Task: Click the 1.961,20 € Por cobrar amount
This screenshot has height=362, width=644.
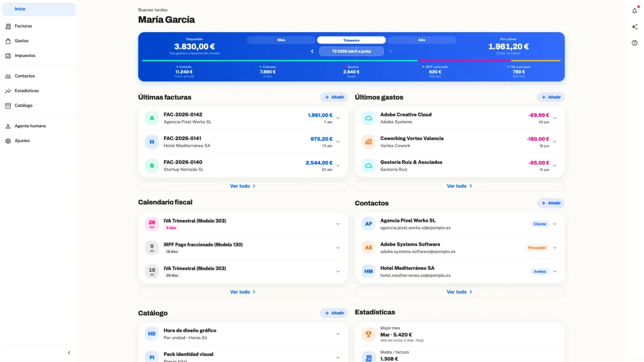Action: click(508, 47)
